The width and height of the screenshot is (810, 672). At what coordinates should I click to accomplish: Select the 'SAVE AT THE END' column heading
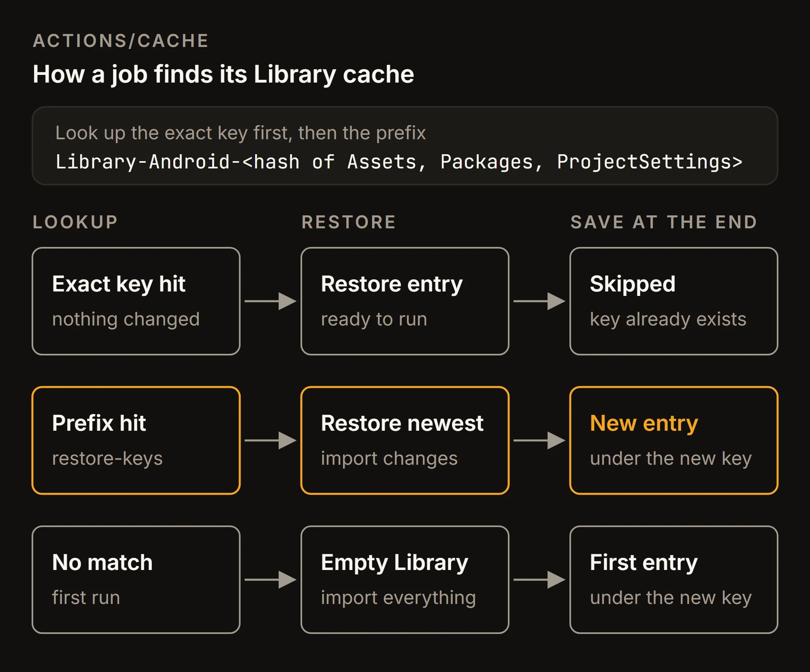tap(664, 222)
